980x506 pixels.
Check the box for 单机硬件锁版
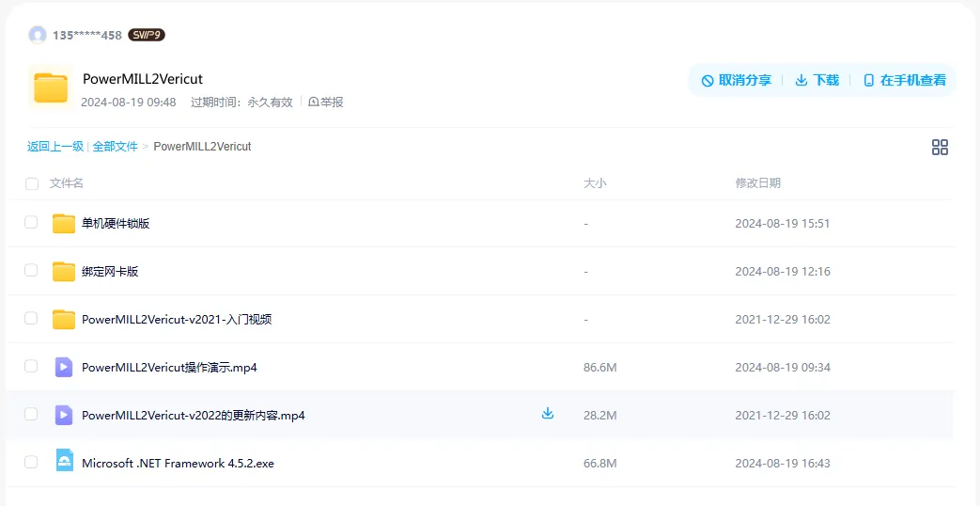tap(31, 223)
